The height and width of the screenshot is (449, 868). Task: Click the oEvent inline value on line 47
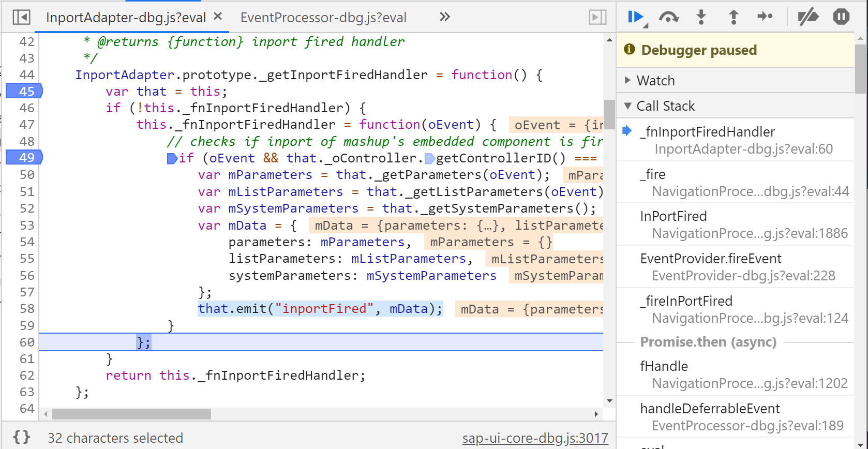tap(556, 125)
